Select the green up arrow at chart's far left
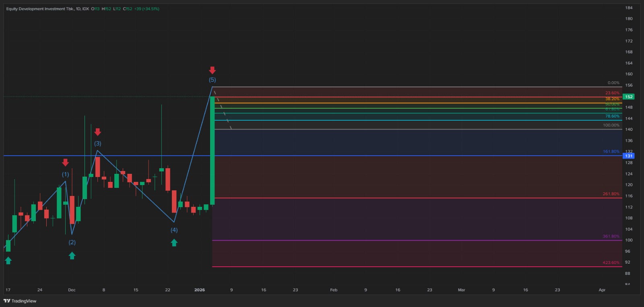 coord(8,261)
